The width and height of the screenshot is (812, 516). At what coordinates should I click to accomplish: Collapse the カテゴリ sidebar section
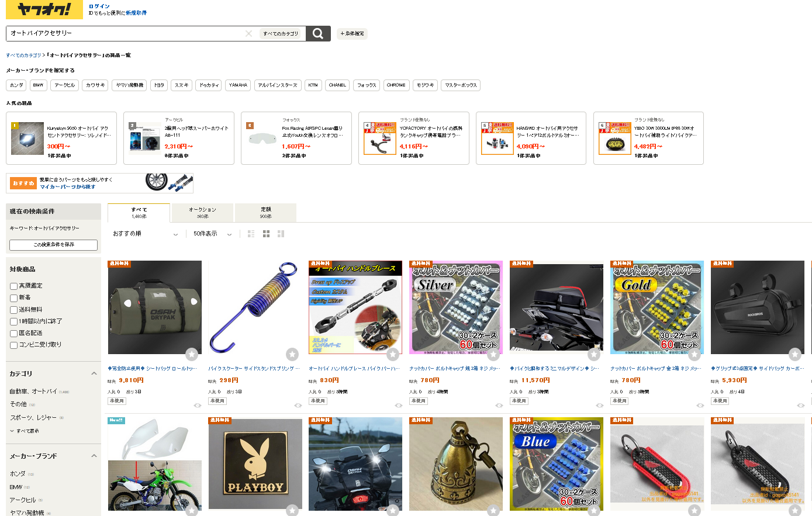point(94,373)
